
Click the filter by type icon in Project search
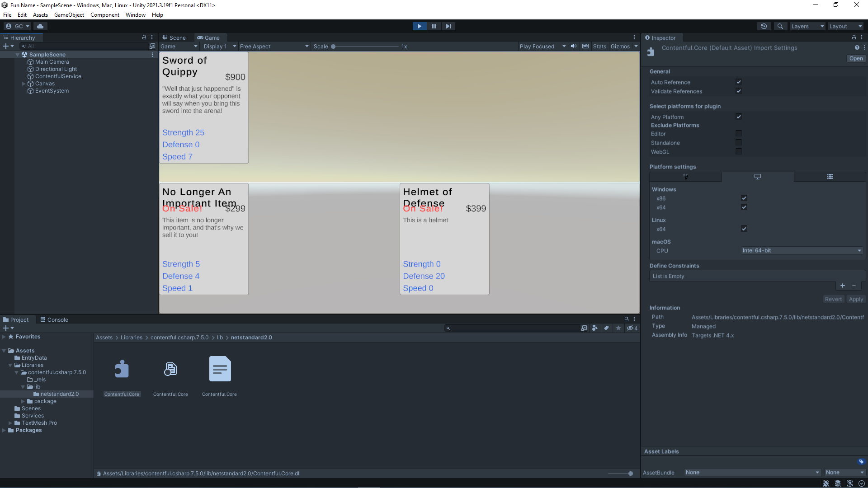pyautogui.click(x=594, y=328)
